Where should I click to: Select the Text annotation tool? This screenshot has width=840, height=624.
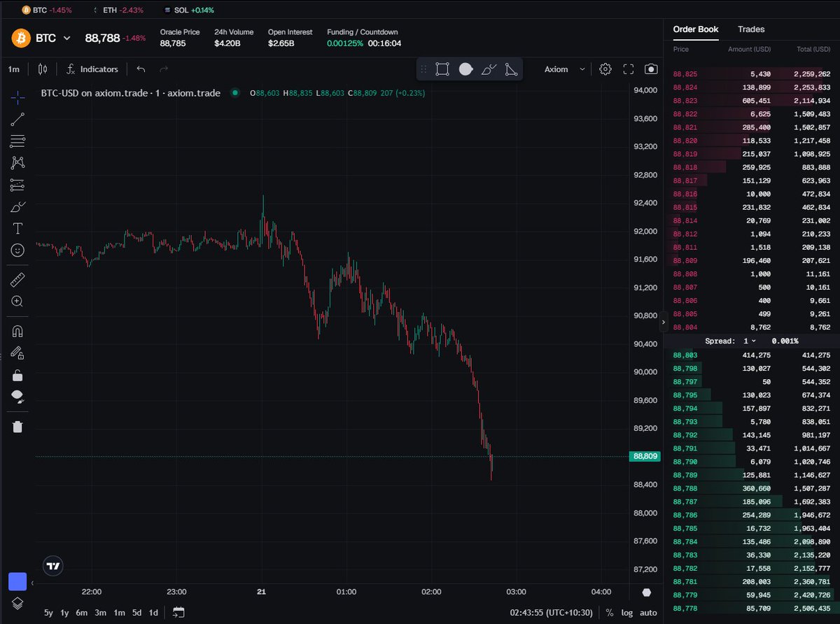pyautogui.click(x=18, y=228)
